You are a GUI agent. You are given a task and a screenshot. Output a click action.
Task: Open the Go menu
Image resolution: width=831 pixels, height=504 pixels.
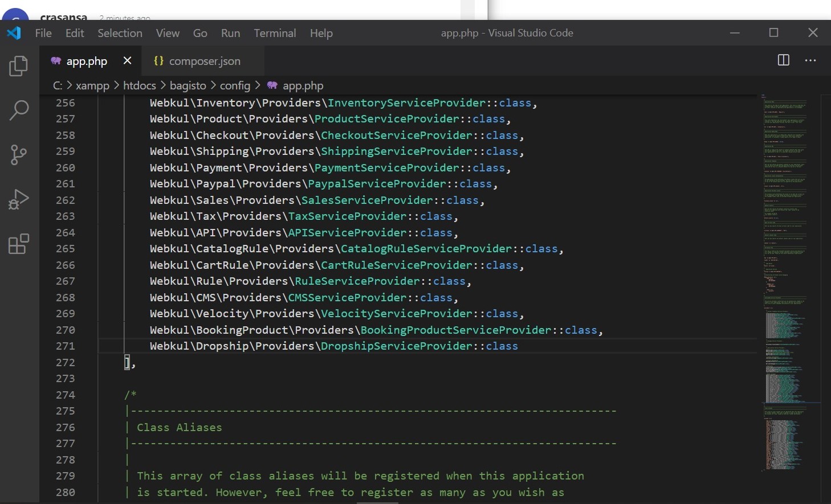[x=200, y=33]
